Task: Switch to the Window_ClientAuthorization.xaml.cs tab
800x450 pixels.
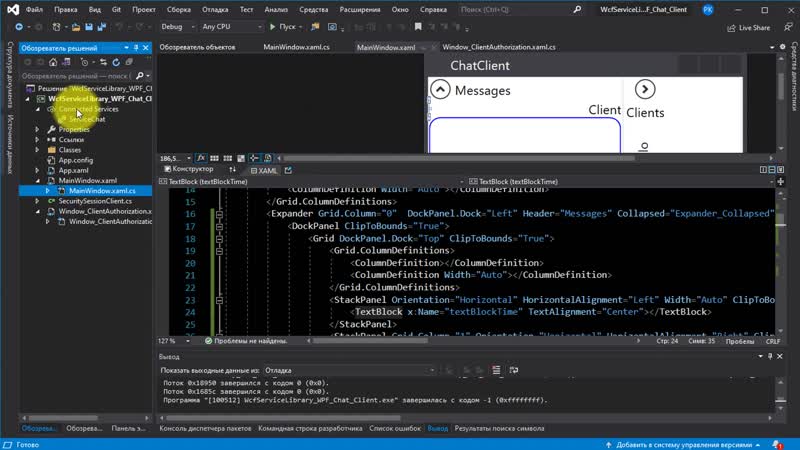Action: tap(499, 47)
